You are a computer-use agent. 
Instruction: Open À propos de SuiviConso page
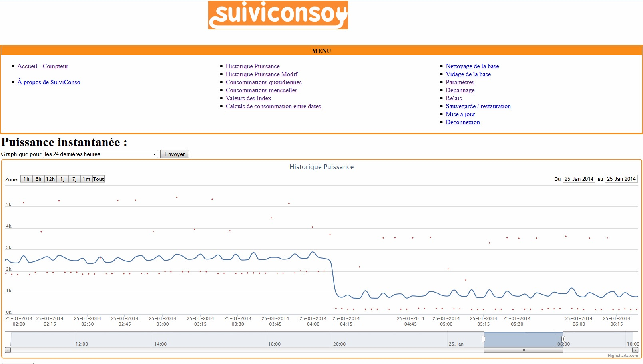click(x=49, y=82)
